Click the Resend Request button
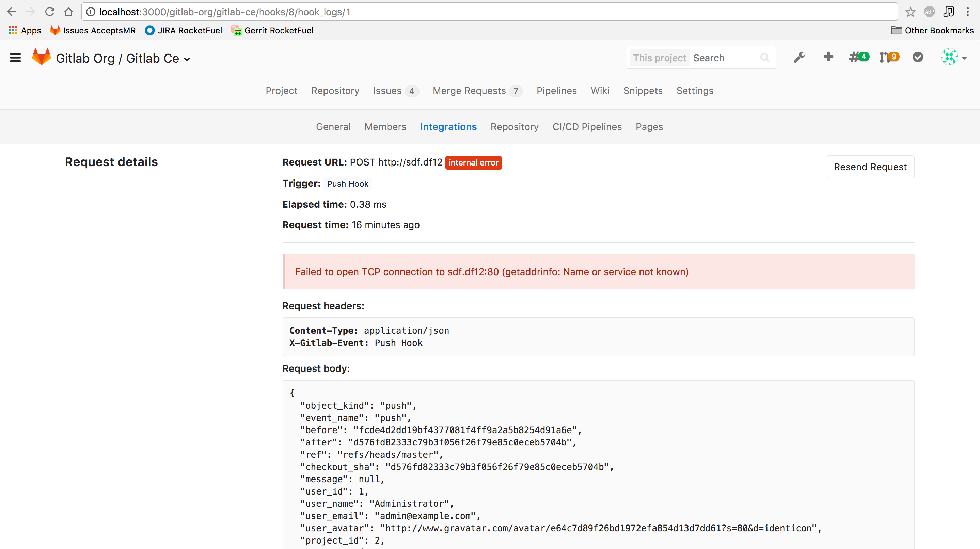The image size is (980, 549). pyautogui.click(x=870, y=167)
